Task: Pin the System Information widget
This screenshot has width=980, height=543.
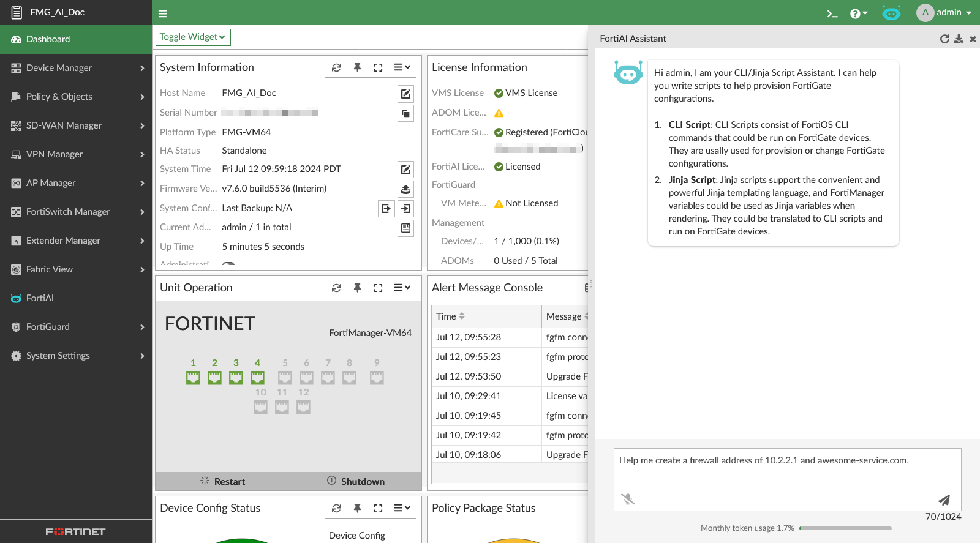Action: (x=357, y=67)
